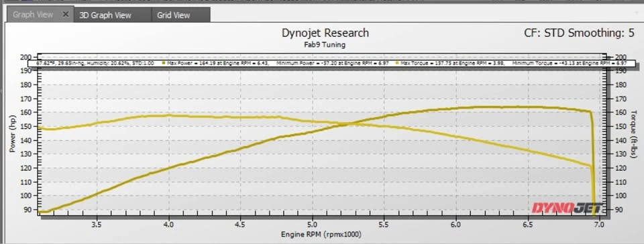This screenshot has height=244, width=644.
Task: Click the 120 tick on Torque axis
Action: (x=621, y=168)
